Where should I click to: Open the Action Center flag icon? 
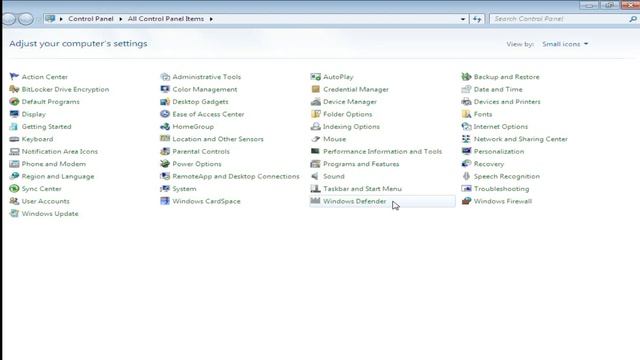[x=14, y=77]
